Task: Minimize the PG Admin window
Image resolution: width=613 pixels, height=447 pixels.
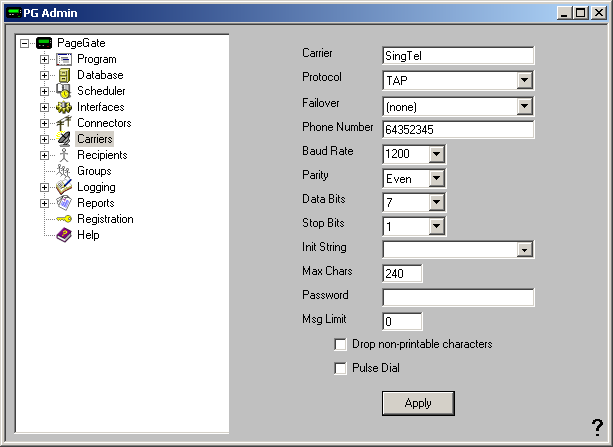Action: (x=564, y=13)
